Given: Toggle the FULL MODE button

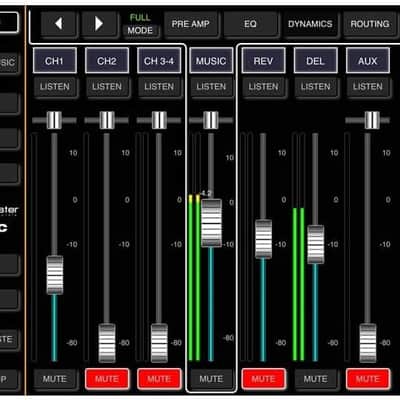Looking at the screenshot, I should point(140,24).
